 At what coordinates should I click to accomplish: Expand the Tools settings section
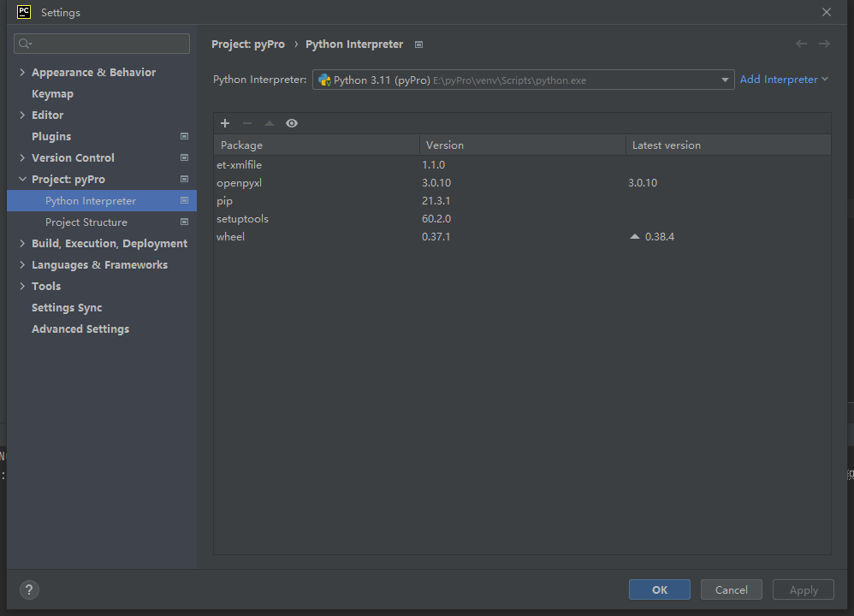point(21,286)
